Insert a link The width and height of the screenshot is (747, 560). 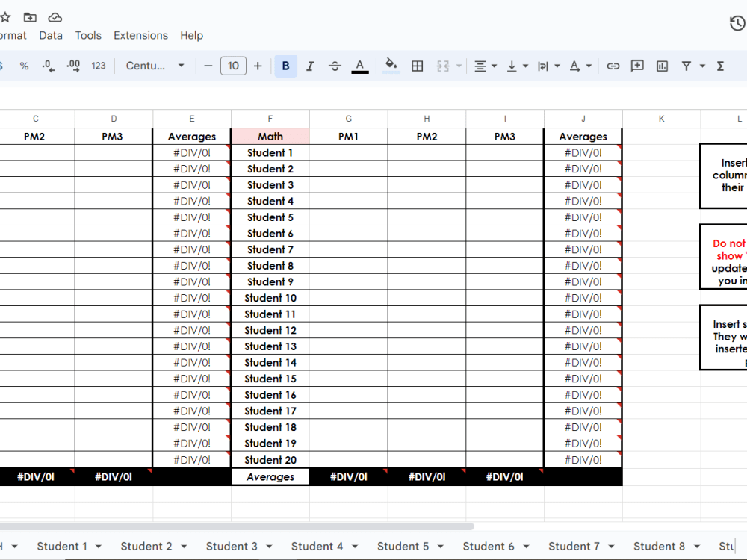pos(613,66)
